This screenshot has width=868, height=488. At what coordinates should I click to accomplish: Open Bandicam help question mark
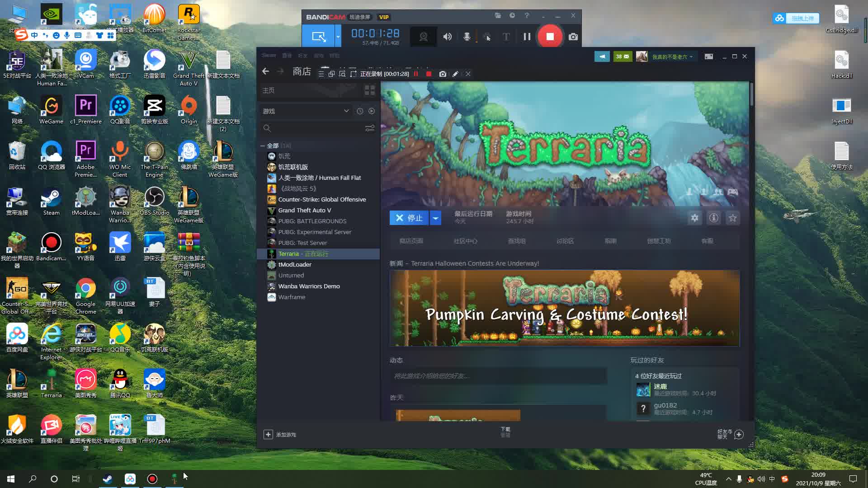[x=527, y=15]
